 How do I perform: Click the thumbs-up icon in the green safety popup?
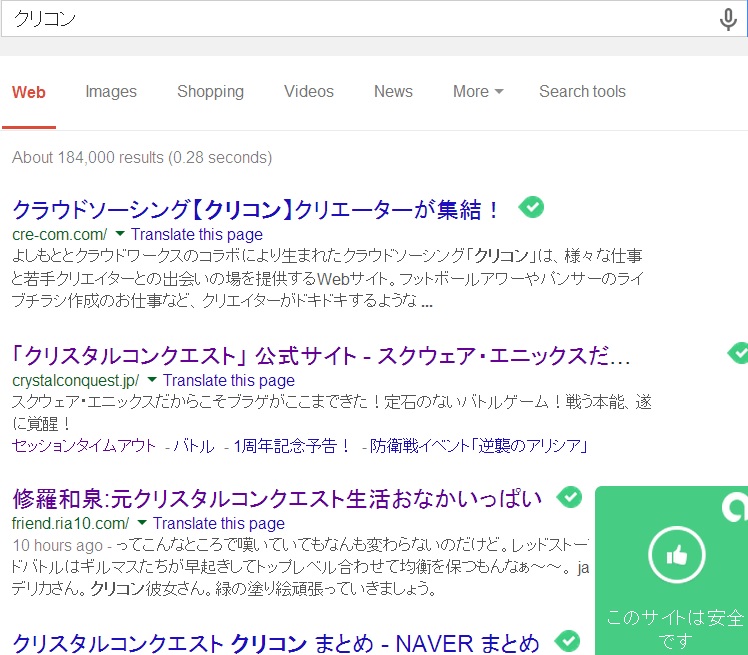[676, 555]
